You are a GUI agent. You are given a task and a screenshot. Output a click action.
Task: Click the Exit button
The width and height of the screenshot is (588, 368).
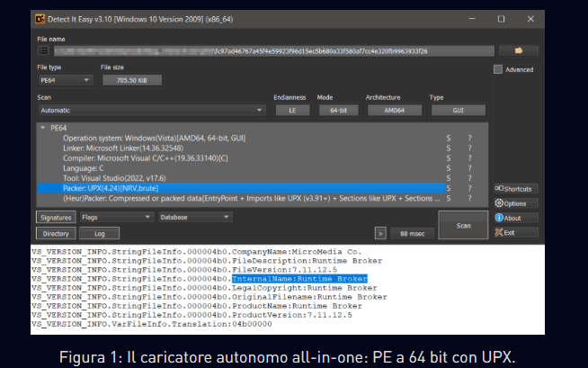(516, 232)
